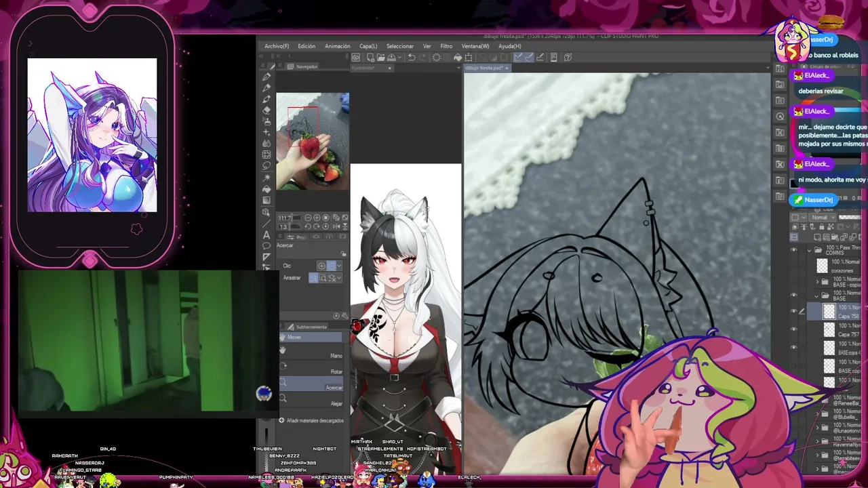Image resolution: width=868 pixels, height=488 pixels.
Task: Click the Redo arrow icon
Action: pyautogui.click(x=423, y=58)
